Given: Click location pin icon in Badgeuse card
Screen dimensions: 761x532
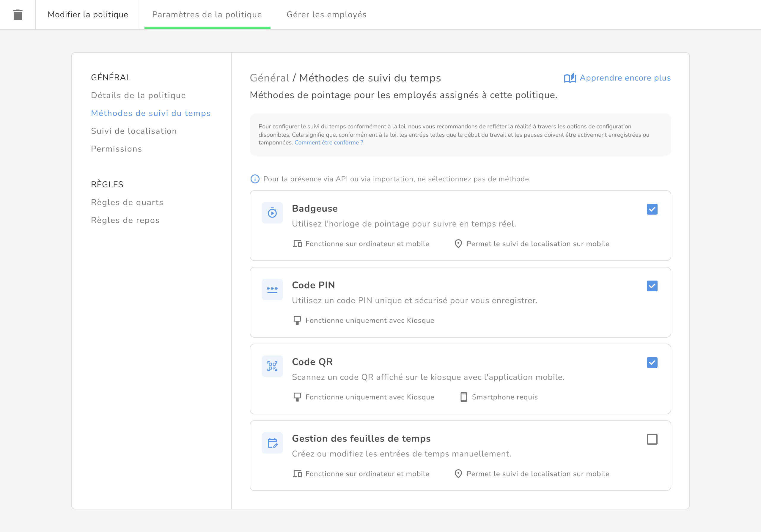Looking at the screenshot, I should (458, 244).
